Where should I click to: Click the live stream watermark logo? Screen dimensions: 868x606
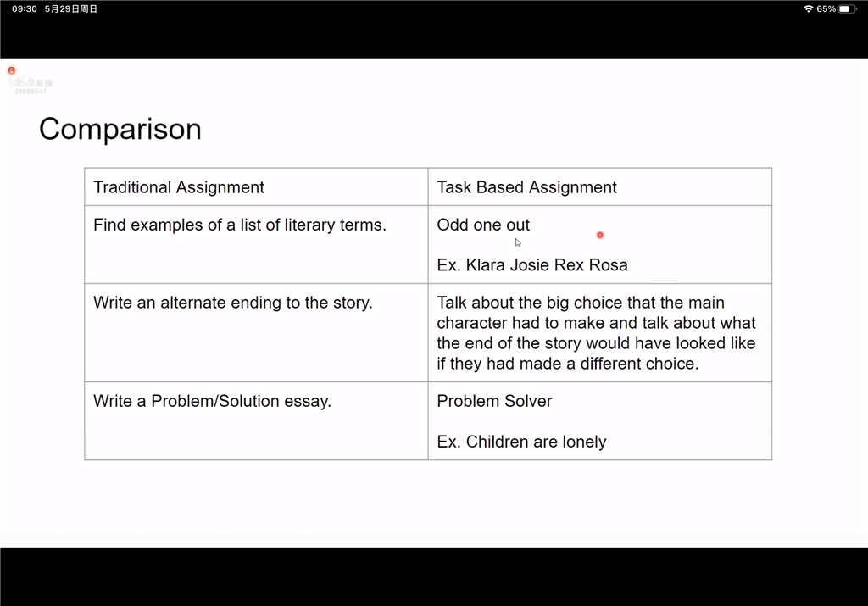click(x=31, y=82)
